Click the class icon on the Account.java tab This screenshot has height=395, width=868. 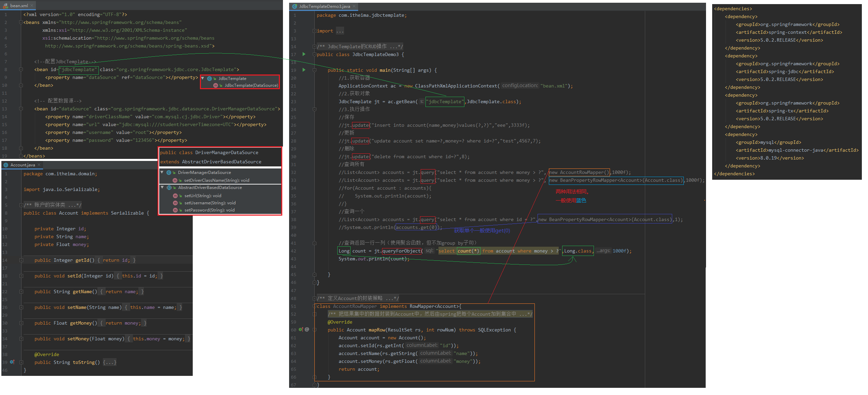pos(6,165)
